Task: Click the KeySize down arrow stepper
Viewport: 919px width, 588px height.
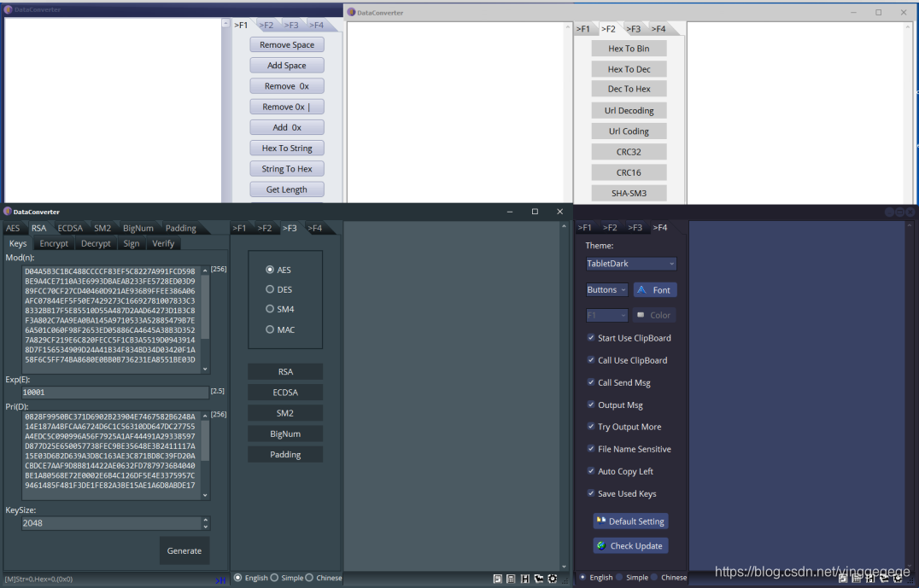Action: point(205,527)
